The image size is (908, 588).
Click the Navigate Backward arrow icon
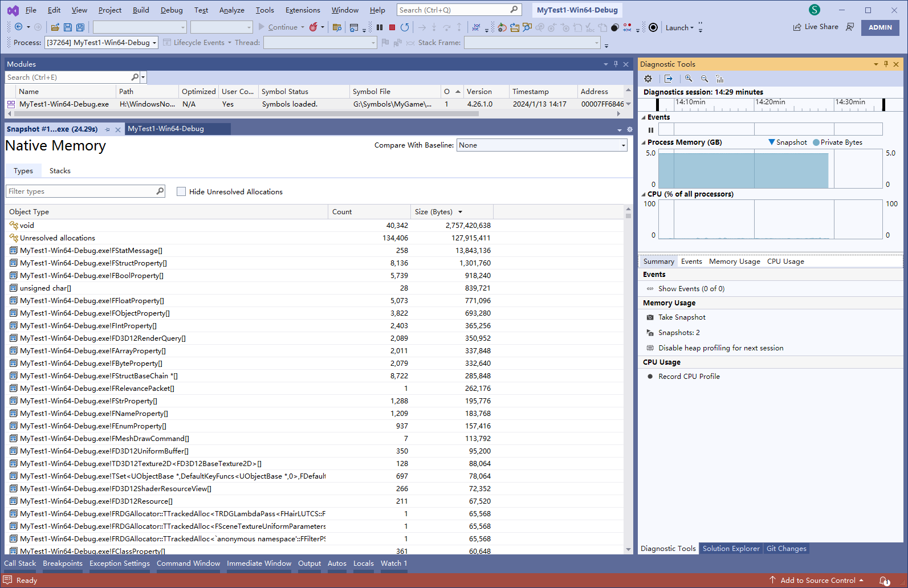pos(19,27)
